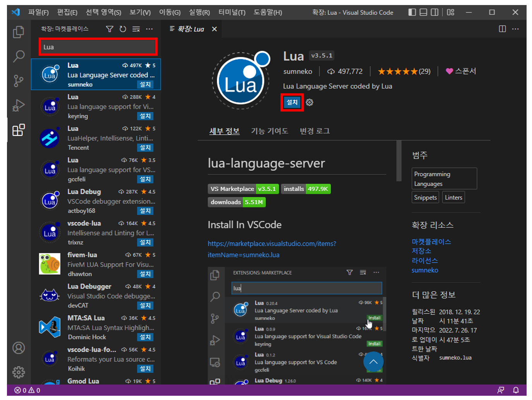Open the Explorer view in activity bar
Screen dimensions: 532x400
point(19,32)
